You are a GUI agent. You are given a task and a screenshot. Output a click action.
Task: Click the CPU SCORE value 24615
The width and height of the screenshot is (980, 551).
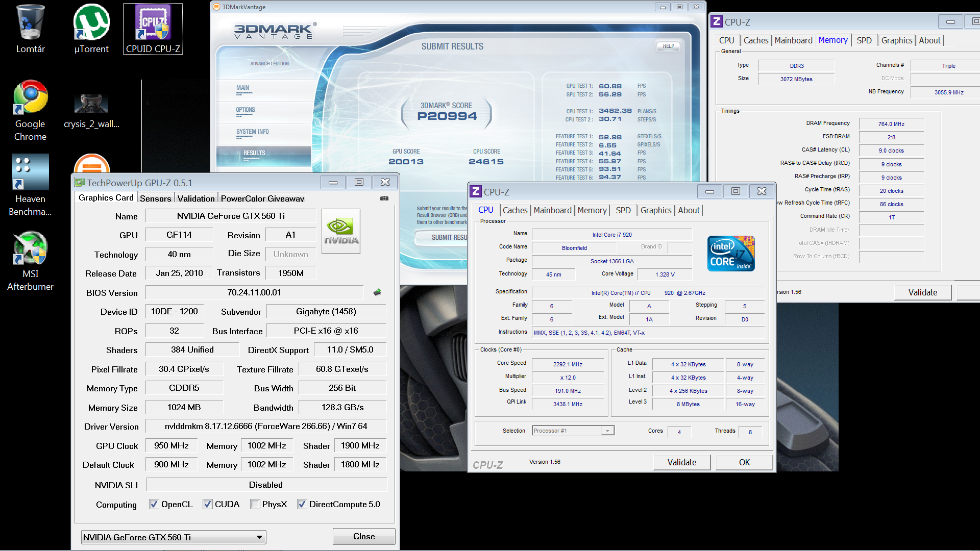tap(486, 162)
